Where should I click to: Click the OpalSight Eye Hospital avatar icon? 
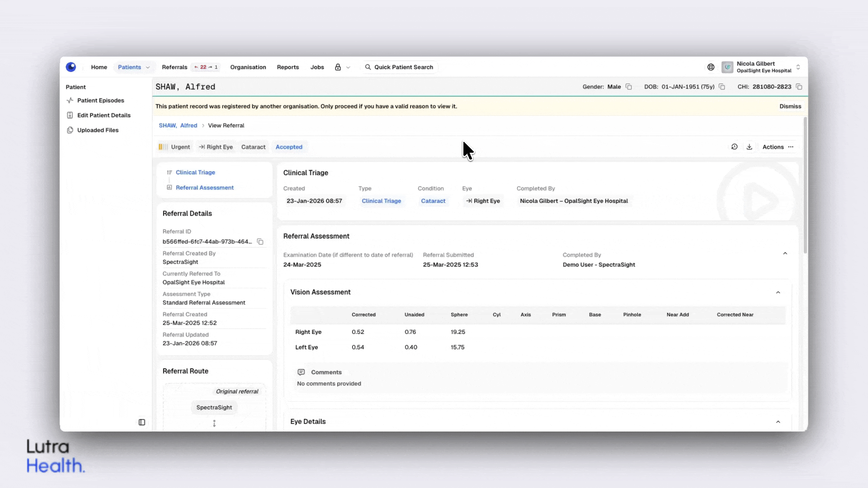point(727,67)
